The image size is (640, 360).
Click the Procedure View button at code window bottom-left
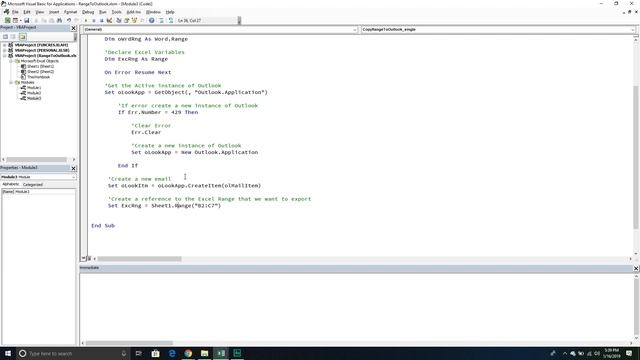83,258
